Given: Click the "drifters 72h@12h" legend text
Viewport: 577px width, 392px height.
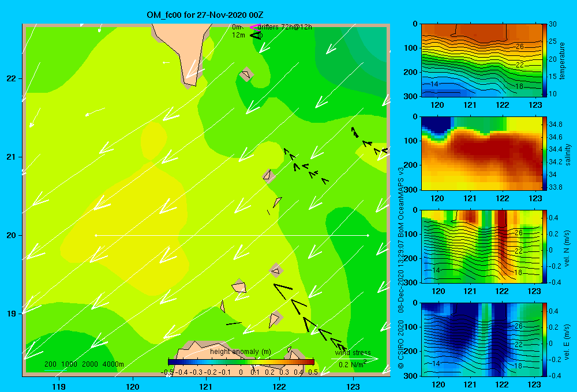Looking at the screenshot, I should pos(284,27).
